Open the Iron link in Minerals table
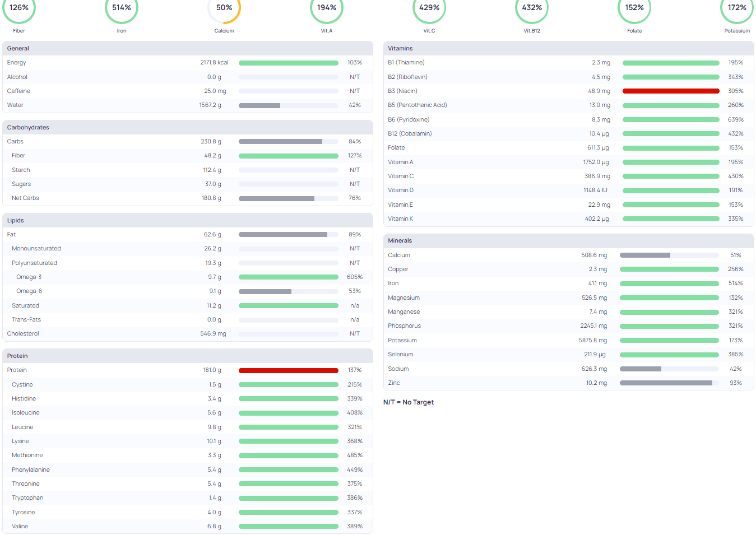756x535 pixels. pyautogui.click(x=393, y=283)
